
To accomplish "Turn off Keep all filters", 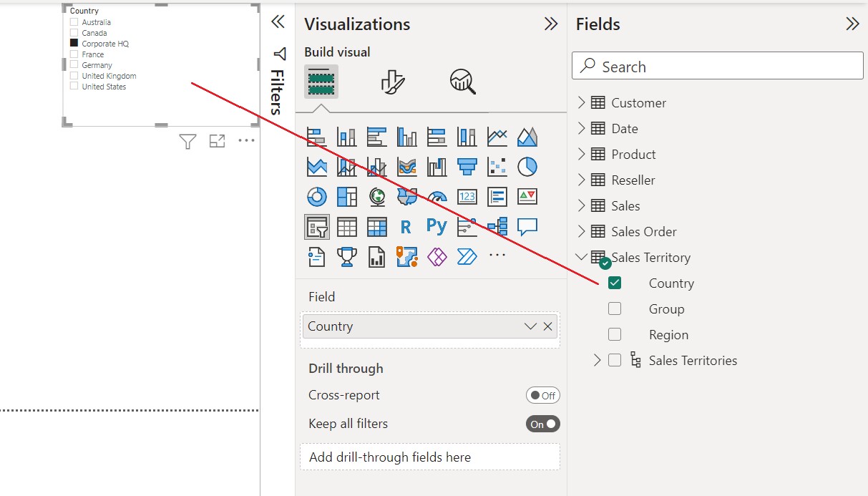I will pyautogui.click(x=542, y=424).
